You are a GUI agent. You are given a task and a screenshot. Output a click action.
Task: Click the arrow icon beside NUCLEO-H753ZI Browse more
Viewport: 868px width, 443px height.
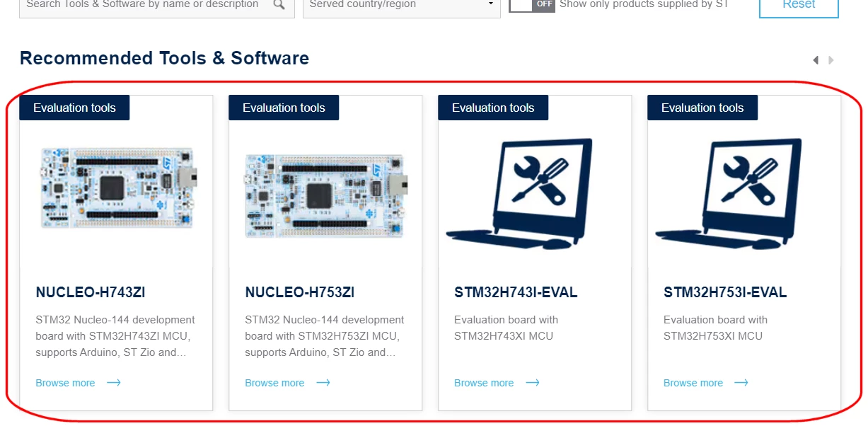(x=323, y=383)
